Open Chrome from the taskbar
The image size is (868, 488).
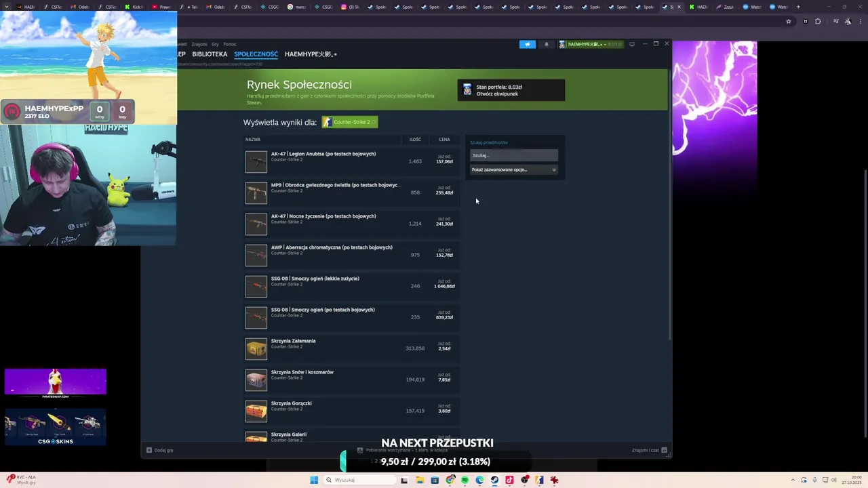pos(450,480)
